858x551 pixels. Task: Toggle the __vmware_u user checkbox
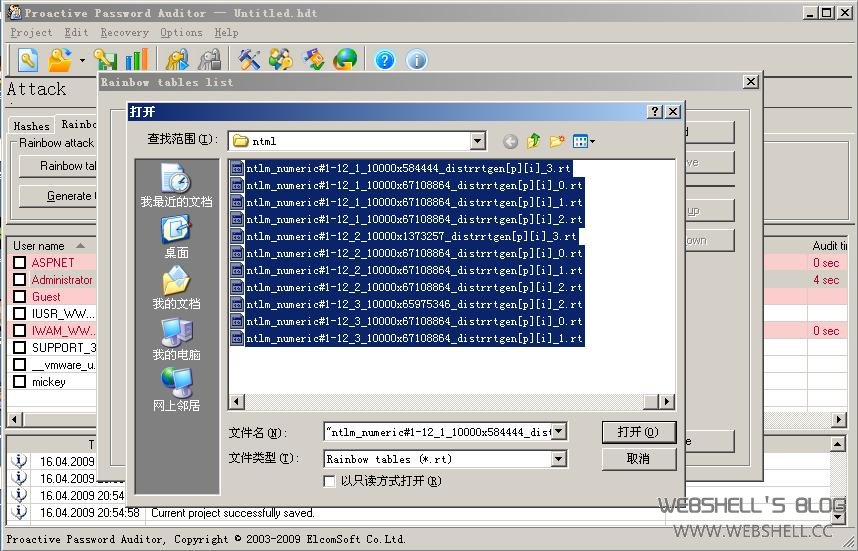19,364
